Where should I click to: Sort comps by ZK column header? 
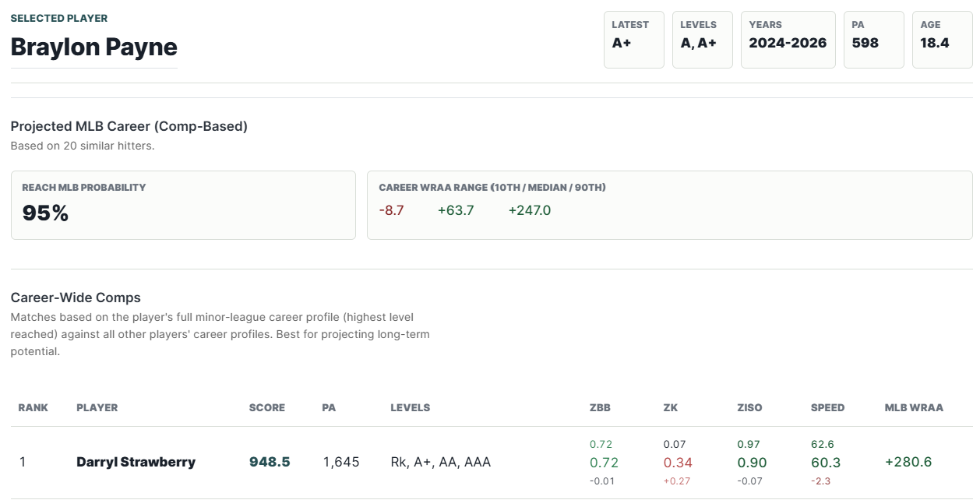[671, 407]
